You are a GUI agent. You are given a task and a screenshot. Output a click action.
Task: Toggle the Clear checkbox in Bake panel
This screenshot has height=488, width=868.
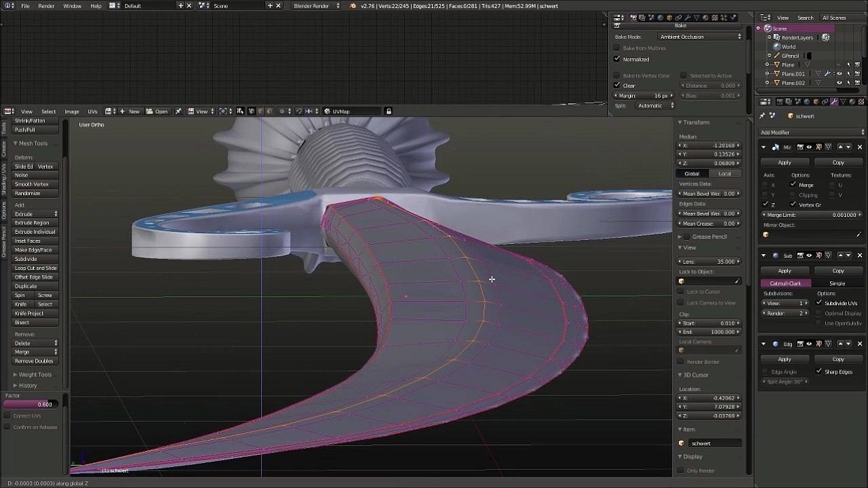point(617,85)
